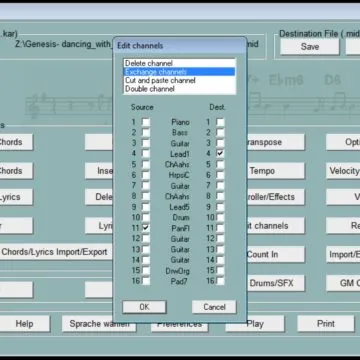Viewport: 360px width, 360px height.
Task: Check Source channel 2 Bass checkbox
Action: tap(146, 133)
